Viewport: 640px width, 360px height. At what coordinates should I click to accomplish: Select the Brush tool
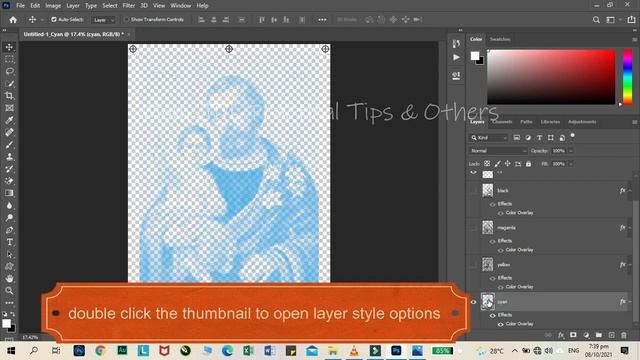(9, 144)
